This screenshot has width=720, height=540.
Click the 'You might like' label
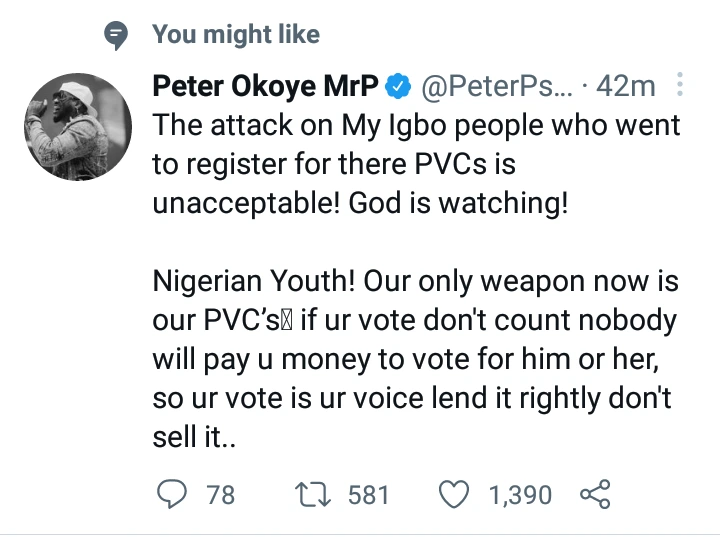coord(236,35)
